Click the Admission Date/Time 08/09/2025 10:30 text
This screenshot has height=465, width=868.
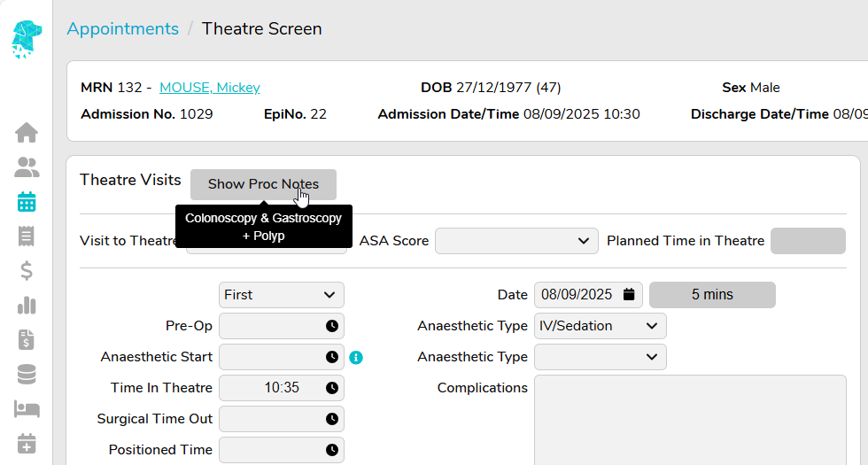click(x=508, y=114)
